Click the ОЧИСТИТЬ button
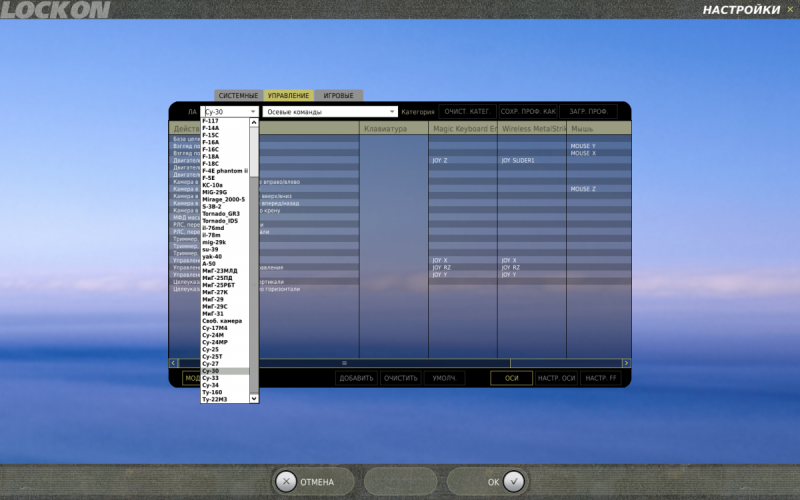This screenshot has width=800, height=500. (x=401, y=378)
